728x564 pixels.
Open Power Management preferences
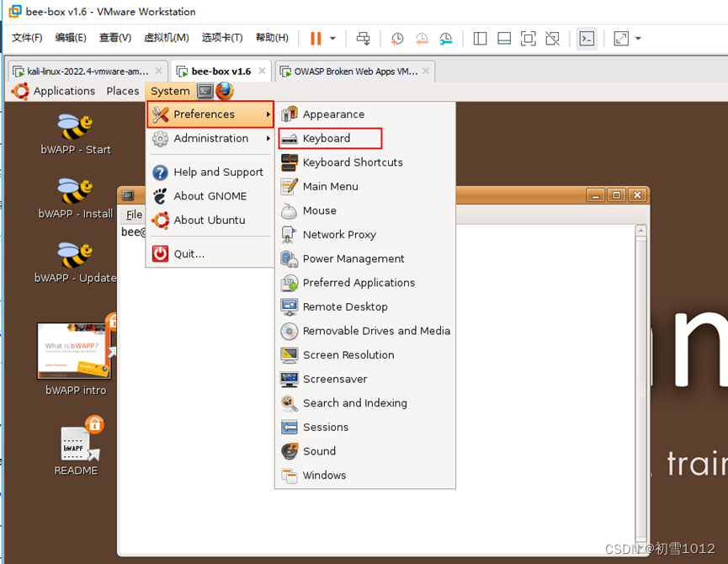click(x=365, y=258)
